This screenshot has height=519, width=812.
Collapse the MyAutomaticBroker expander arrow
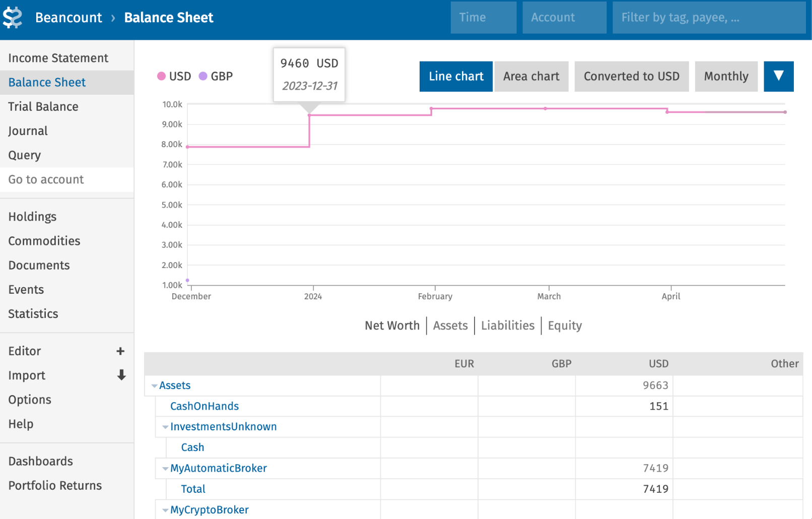pos(165,469)
